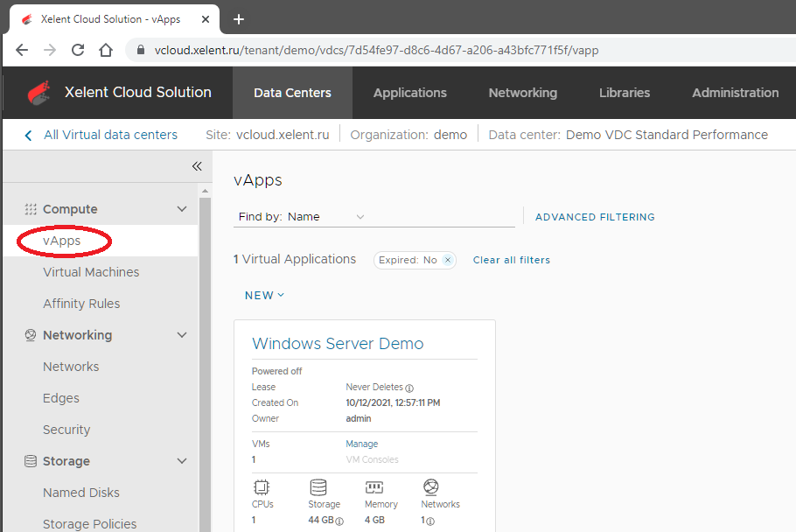
Task: Open the Administration tab
Action: point(735,93)
